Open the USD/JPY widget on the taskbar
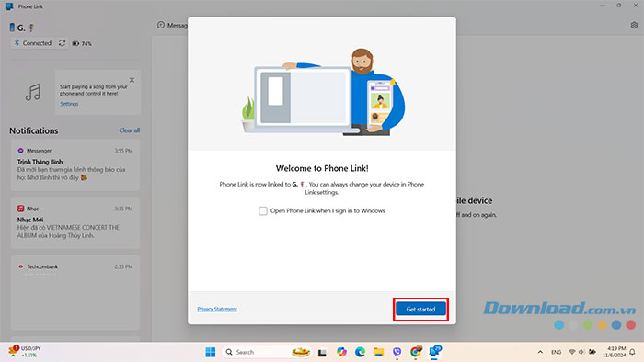644x362 pixels. tap(25, 352)
